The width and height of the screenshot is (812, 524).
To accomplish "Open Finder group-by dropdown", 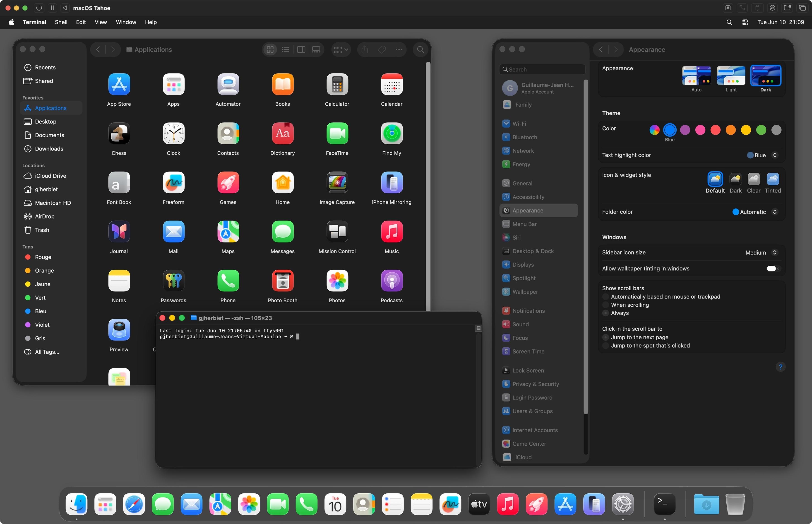I will (341, 50).
